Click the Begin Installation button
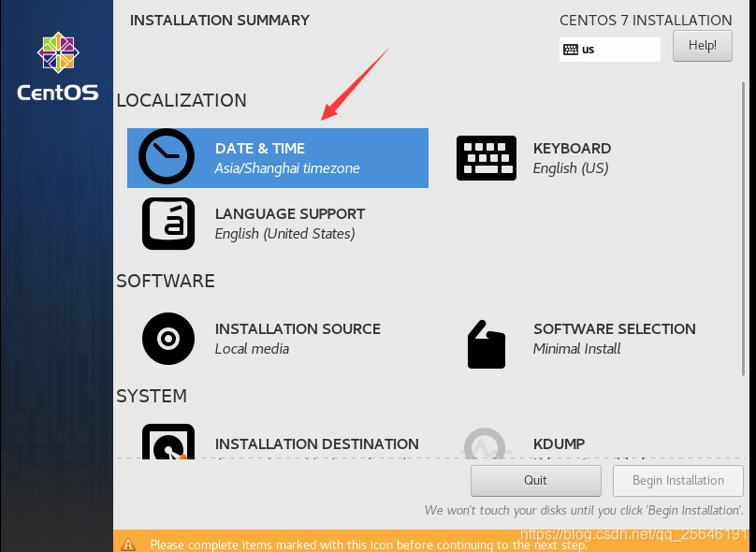This screenshot has width=756, height=552. pyautogui.click(x=678, y=481)
